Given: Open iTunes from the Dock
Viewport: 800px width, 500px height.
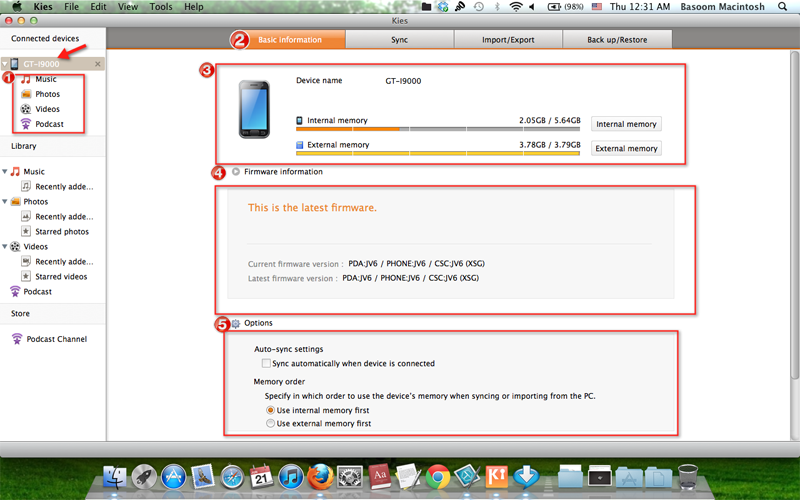Looking at the screenshot, I should (291, 478).
